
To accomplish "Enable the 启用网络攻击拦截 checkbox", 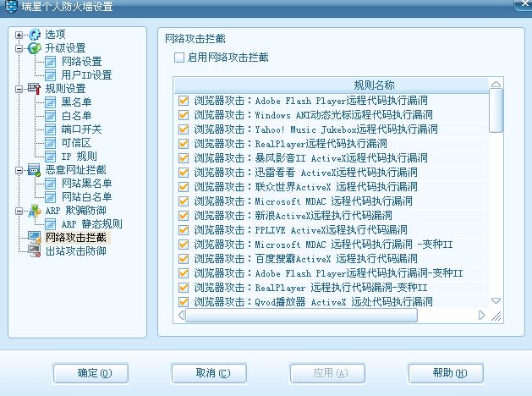I will pyautogui.click(x=179, y=58).
